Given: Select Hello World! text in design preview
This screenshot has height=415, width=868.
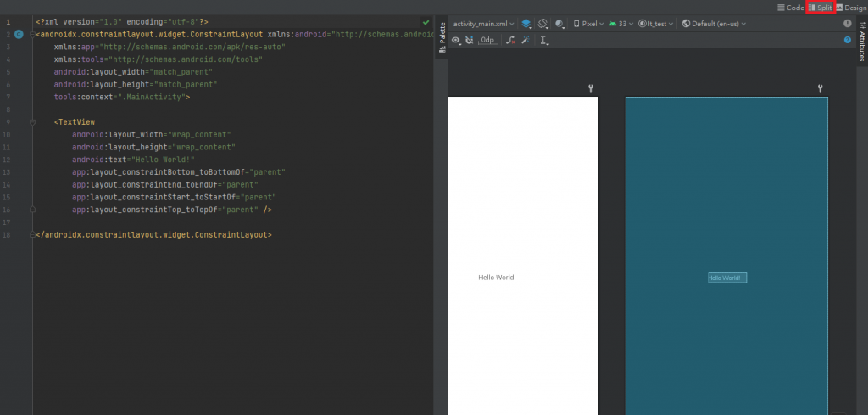Looking at the screenshot, I should pos(497,277).
